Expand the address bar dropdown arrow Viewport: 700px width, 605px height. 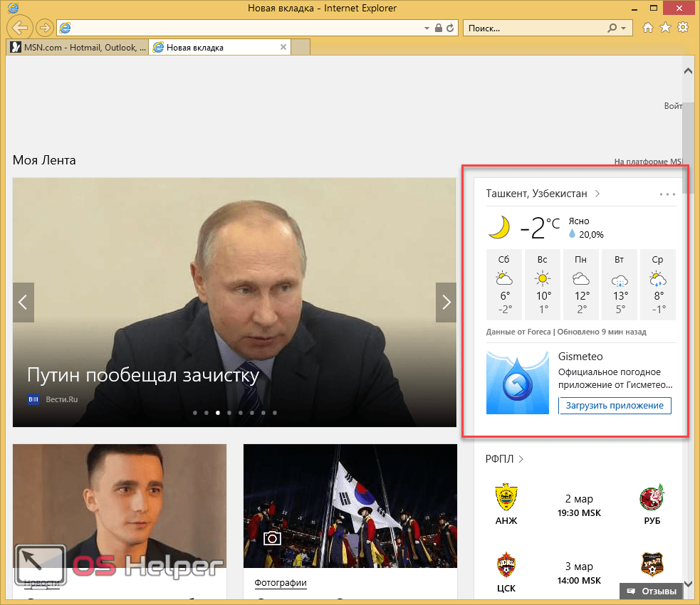point(427,28)
